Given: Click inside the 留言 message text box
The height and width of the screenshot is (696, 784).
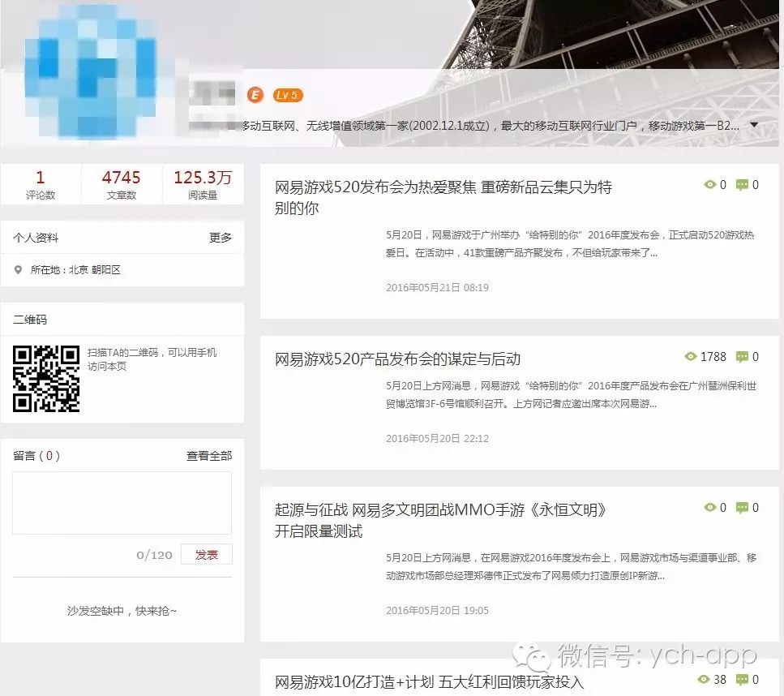Looking at the screenshot, I should tap(122, 503).
